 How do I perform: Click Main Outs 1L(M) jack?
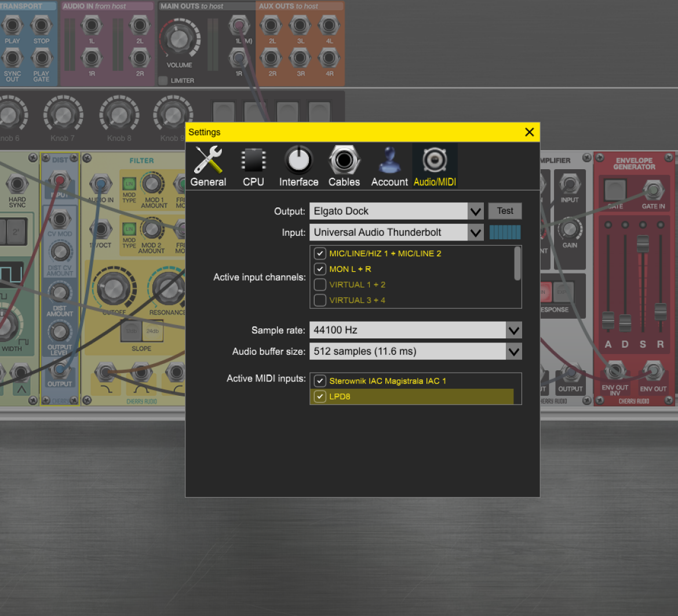[239, 25]
